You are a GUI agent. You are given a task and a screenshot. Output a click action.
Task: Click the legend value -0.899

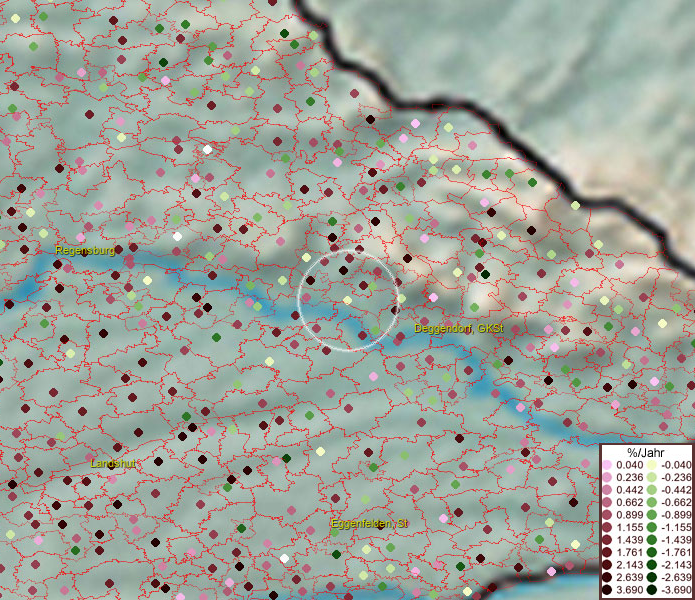pos(676,515)
